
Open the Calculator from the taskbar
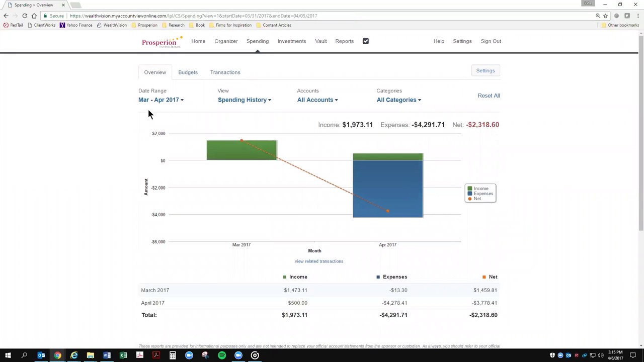(x=173, y=355)
